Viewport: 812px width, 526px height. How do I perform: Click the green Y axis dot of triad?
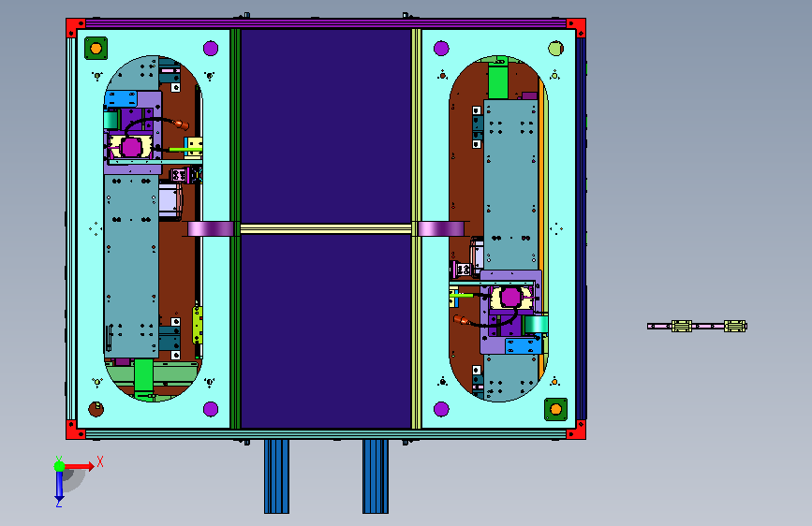[59, 466]
